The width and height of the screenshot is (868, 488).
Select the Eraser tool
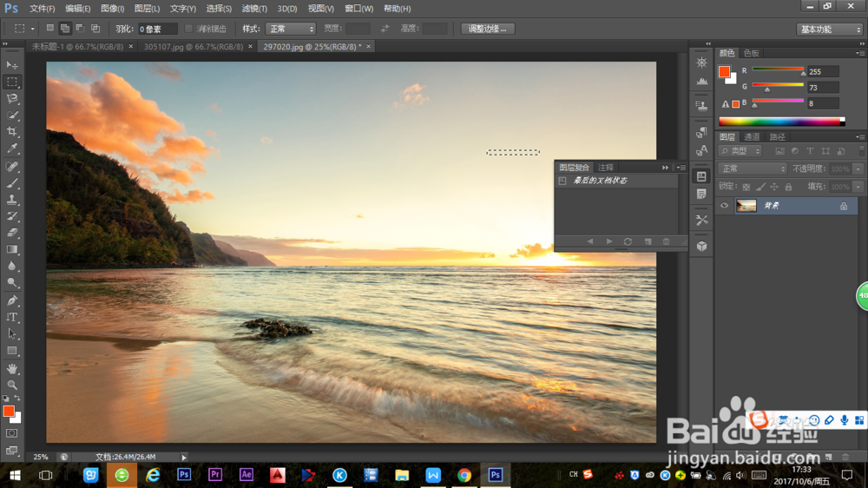pos(11,233)
